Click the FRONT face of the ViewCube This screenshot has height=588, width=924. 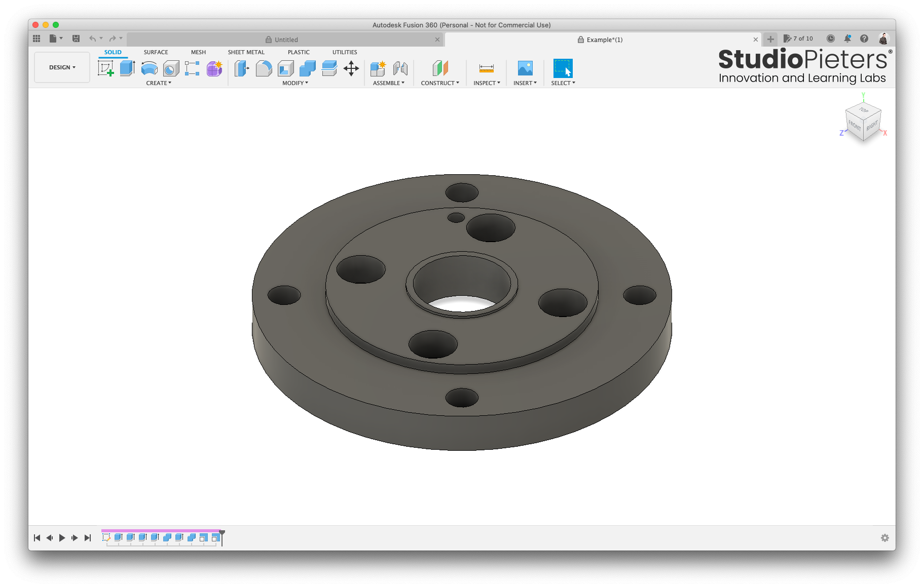pos(854,125)
